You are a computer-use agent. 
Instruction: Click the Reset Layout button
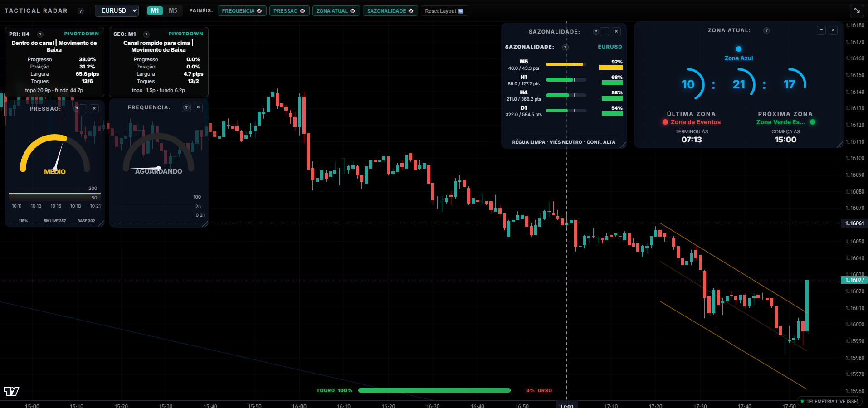[444, 11]
